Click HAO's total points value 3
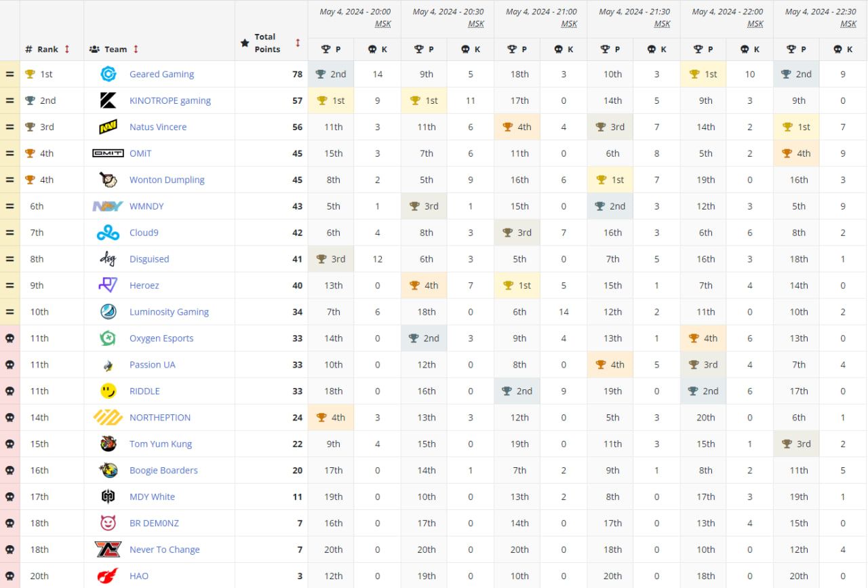This screenshot has height=588, width=868. click(x=300, y=576)
